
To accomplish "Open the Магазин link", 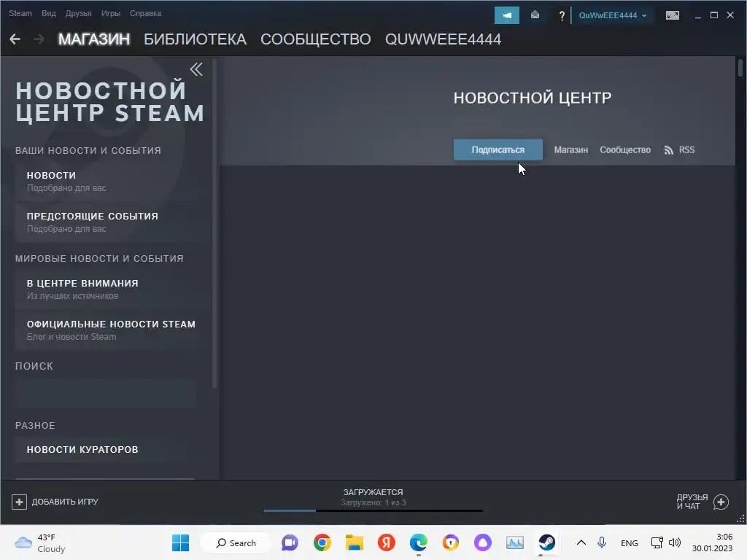I will [x=570, y=150].
